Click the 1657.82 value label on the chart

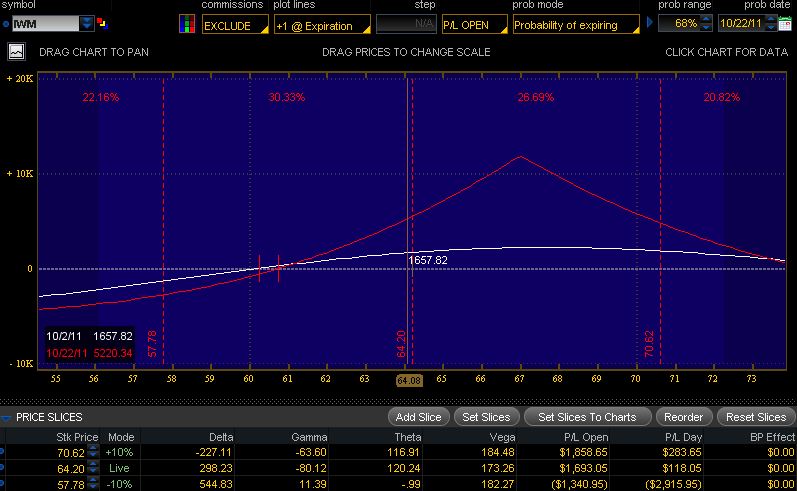click(428, 260)
